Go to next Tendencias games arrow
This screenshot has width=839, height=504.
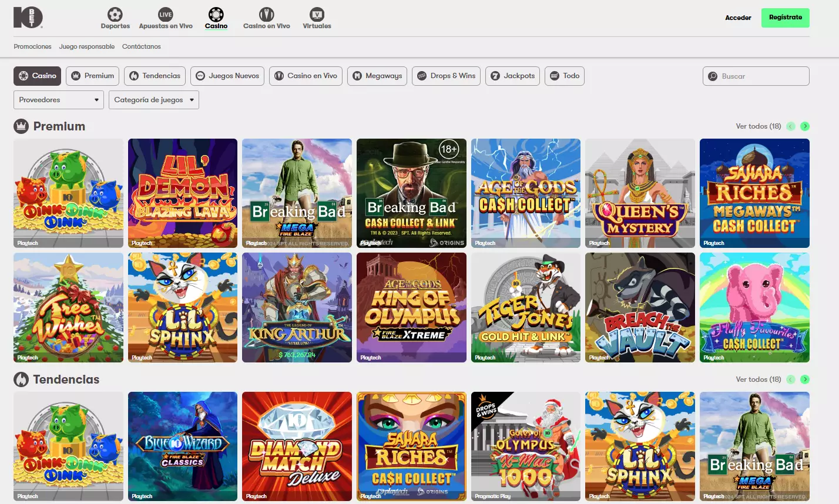[x=805, y=379]
